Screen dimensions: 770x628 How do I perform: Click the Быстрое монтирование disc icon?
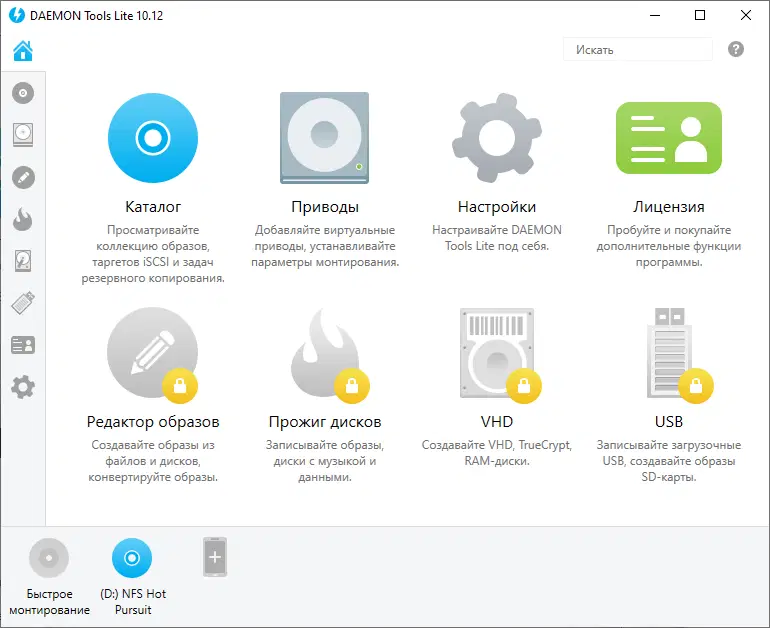(x=49, y=558)
